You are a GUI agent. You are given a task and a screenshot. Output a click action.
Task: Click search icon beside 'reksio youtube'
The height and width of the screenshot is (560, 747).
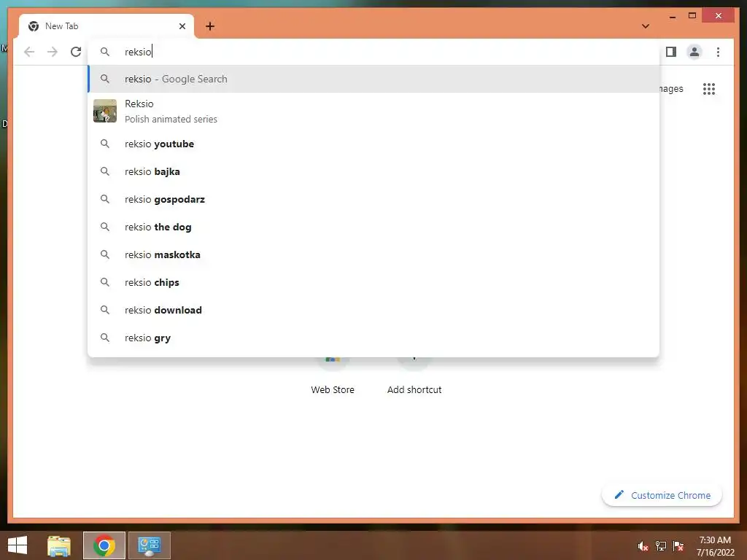coord(105,144)
